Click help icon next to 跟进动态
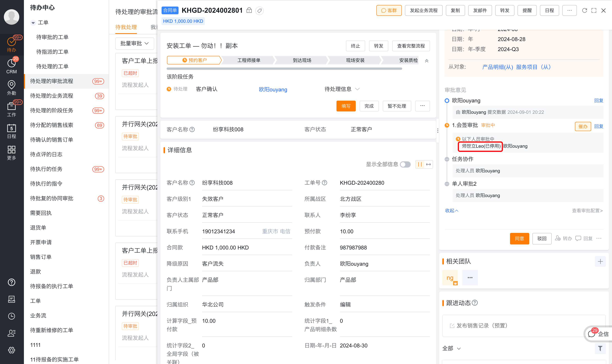612x364 pixels. (x=475, y=303)
